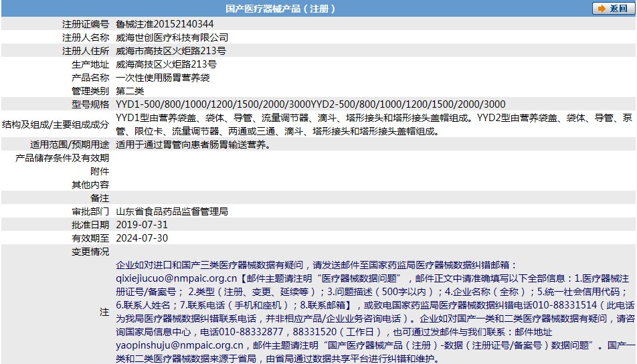Select approval date 2019-07-31

click(x=142, y=225)
